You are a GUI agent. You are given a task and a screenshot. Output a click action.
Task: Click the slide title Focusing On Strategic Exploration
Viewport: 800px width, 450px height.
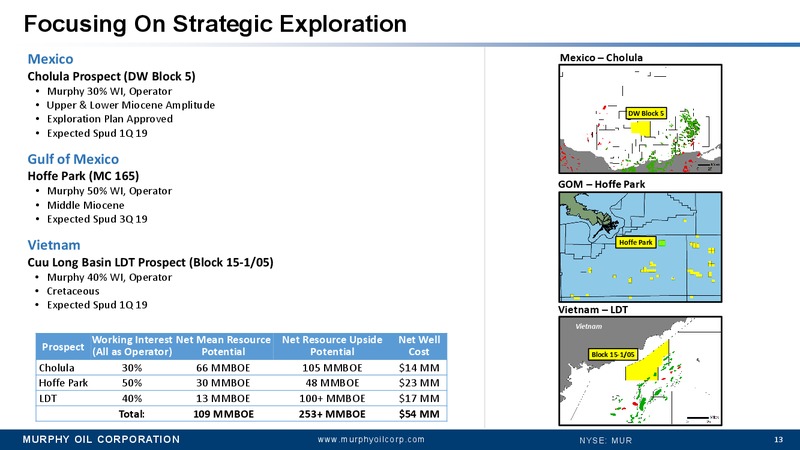point(215,24)
